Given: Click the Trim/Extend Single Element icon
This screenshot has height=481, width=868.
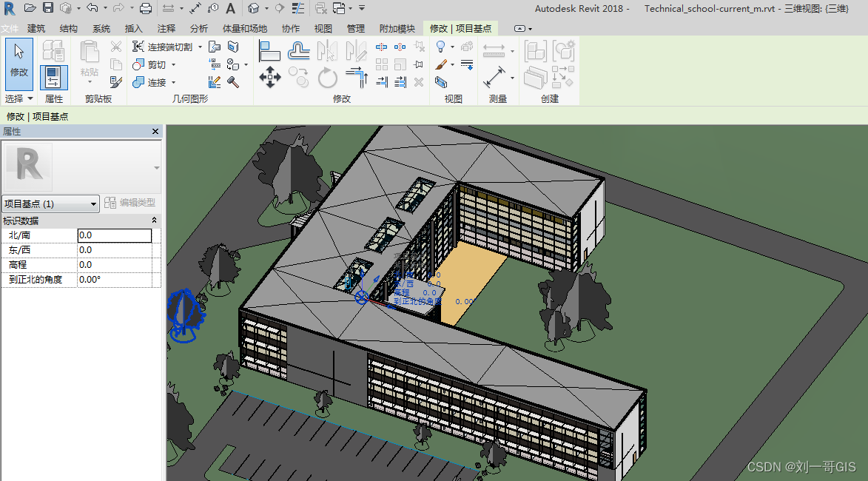Looking at the screenshot, I should click(381, 82).
